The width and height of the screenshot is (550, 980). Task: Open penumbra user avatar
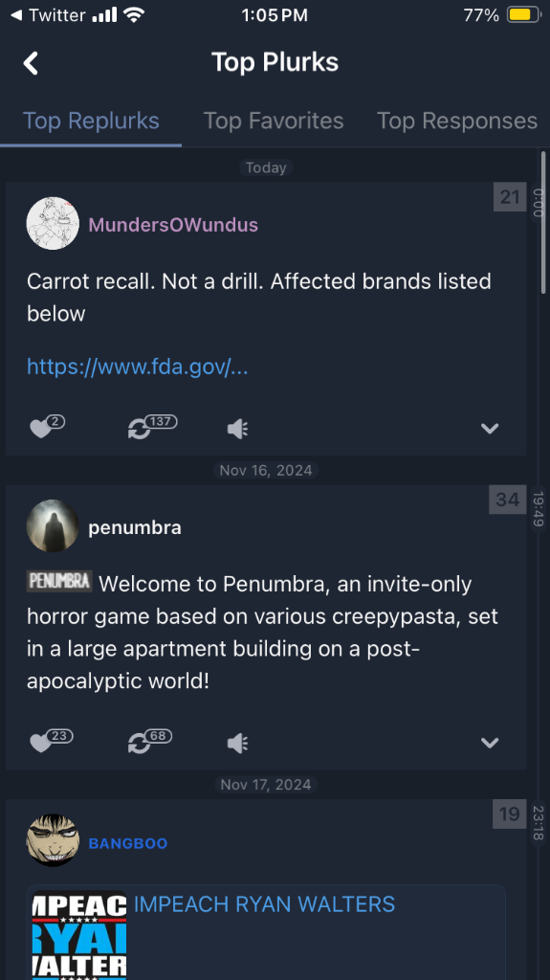(x=53, y=526)
